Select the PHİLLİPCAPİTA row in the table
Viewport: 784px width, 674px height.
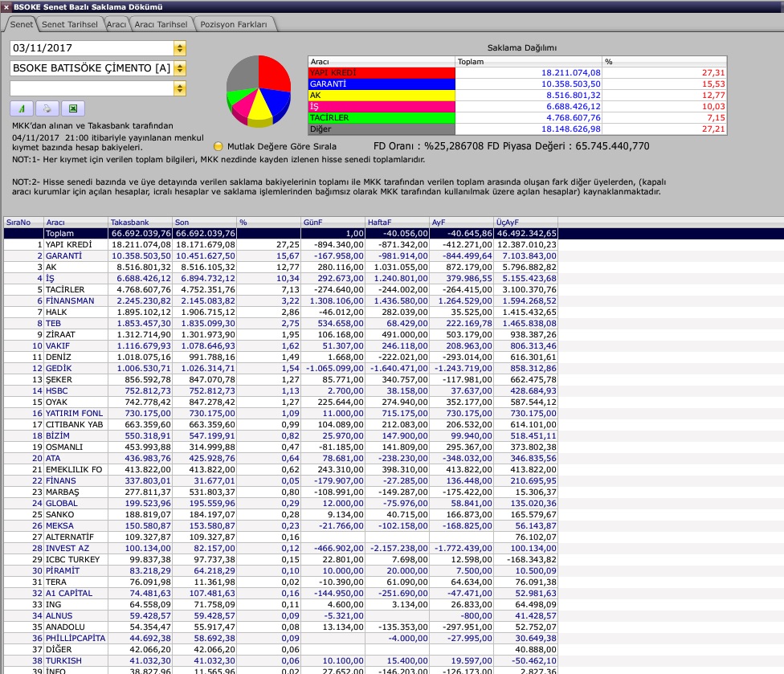click(x=280, y=639)
